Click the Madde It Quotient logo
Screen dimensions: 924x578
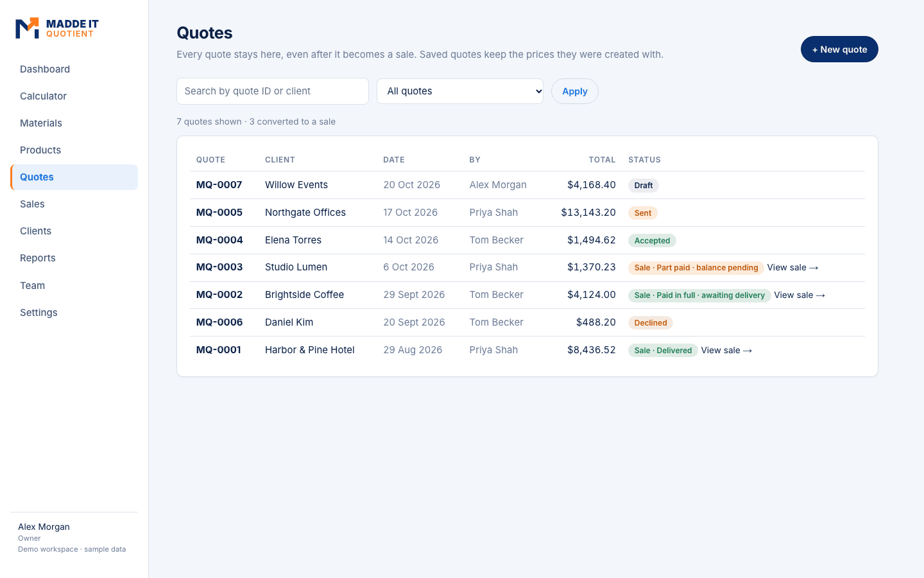point(57,28)
